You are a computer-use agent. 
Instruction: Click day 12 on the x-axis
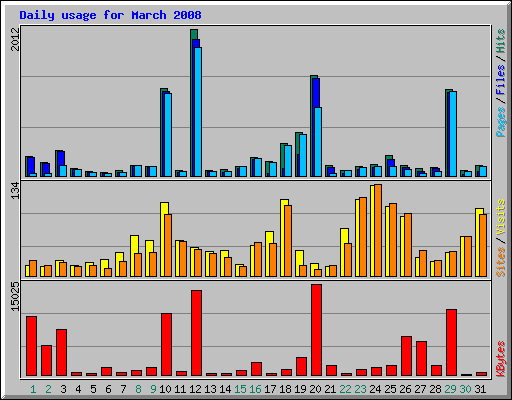coord(195,389)
